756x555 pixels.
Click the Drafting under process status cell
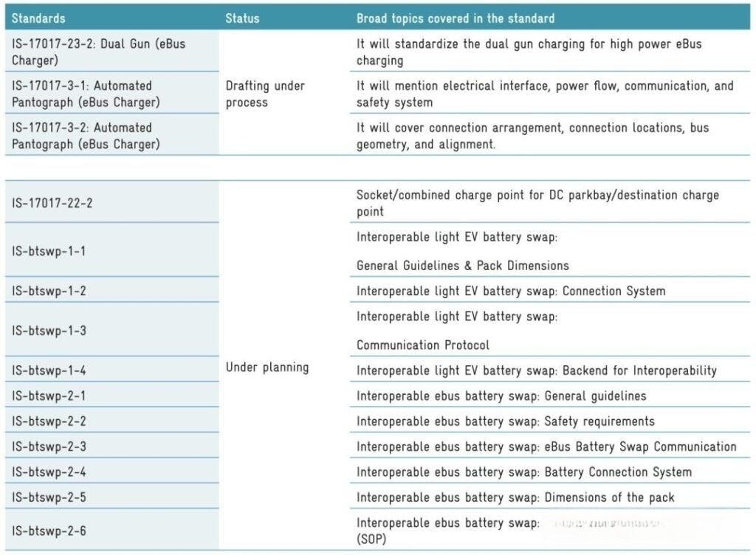tap(265, 94)
